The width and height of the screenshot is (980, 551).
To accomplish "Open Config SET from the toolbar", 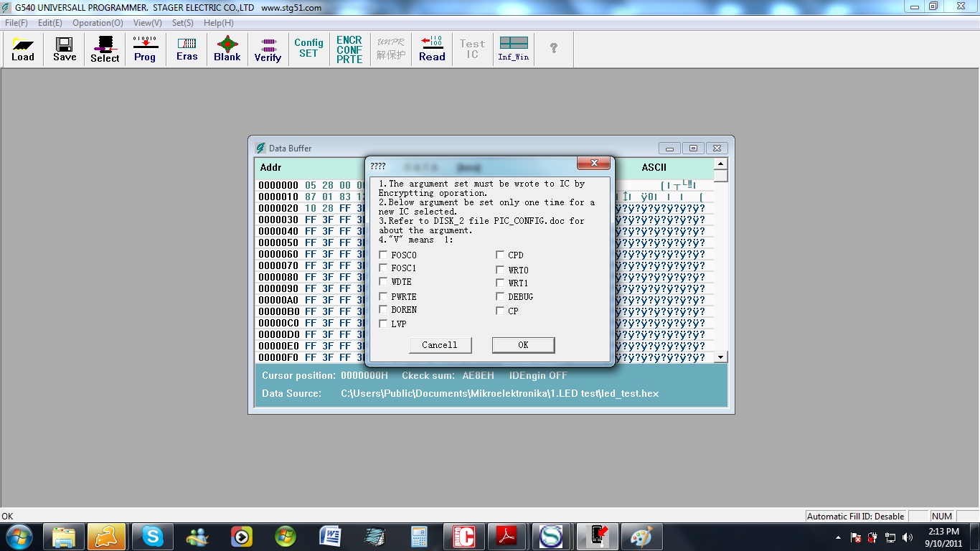I will click(308, 49).
